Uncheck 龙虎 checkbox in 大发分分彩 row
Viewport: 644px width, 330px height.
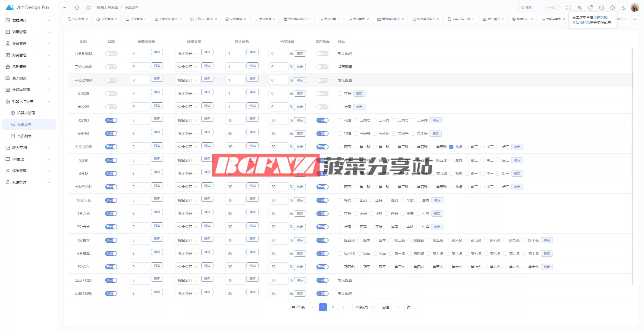[451, 147]
